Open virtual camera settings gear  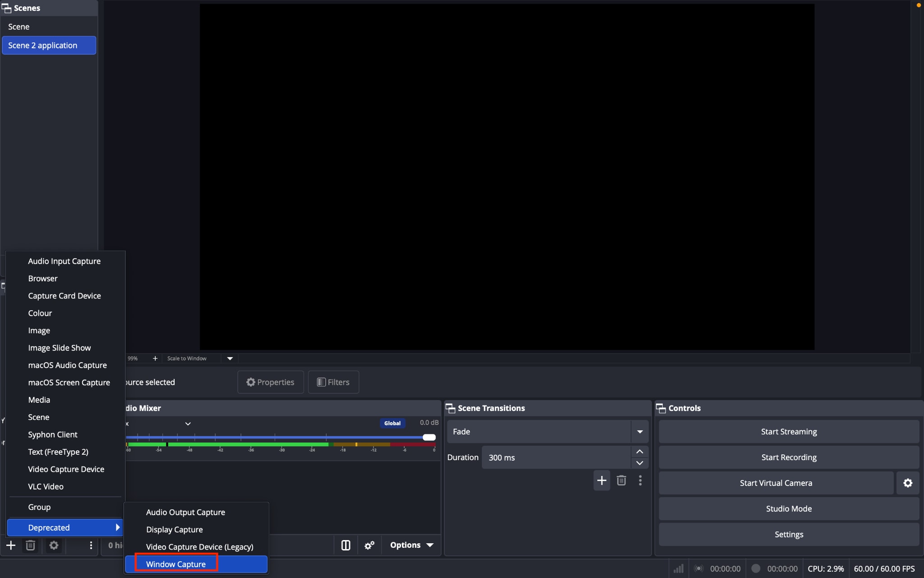[x=908, y=483]
